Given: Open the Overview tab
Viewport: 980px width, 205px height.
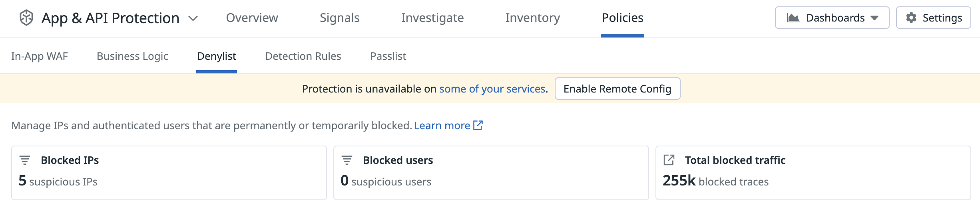Looking at the screenshot, I should [x=252, y=18].
